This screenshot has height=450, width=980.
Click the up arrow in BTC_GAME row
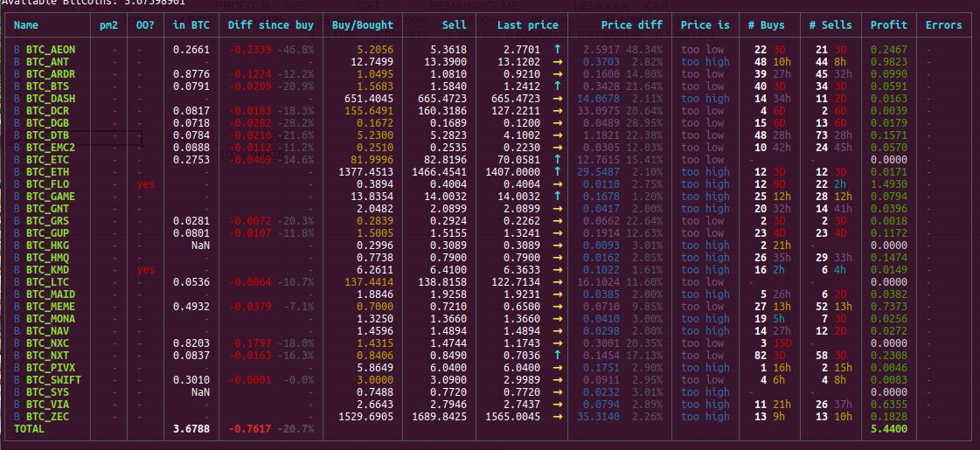click(x=558, y=197)
